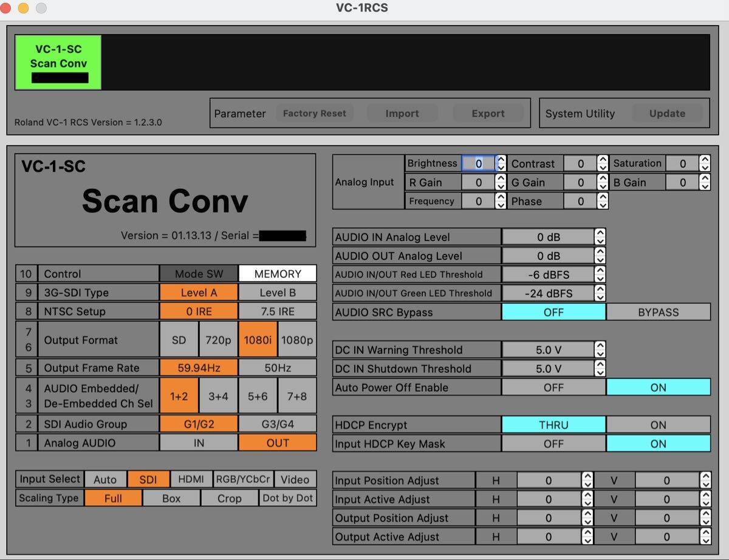The width and height of the screenshot is (729, 560).
Task: Click Output Position Adjust V value field
Action: 667,518
